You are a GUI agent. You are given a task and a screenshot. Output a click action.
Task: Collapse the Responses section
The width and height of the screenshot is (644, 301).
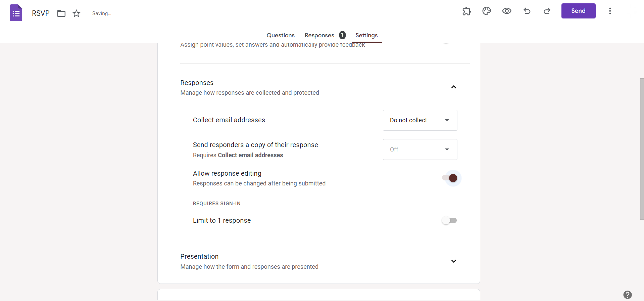click(453, 87)
